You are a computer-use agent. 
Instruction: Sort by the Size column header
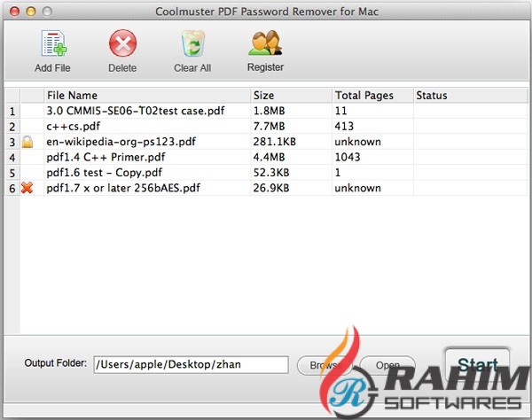291,96
